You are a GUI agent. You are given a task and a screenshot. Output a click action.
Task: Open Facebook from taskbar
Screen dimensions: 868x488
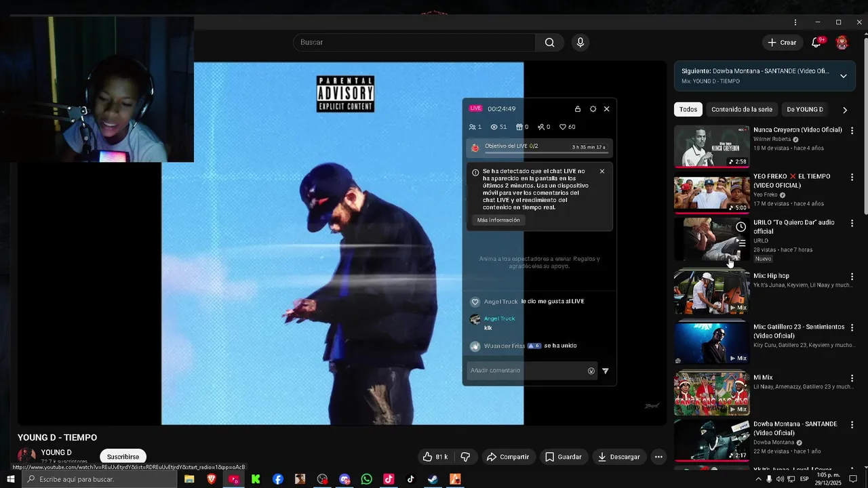278,479
